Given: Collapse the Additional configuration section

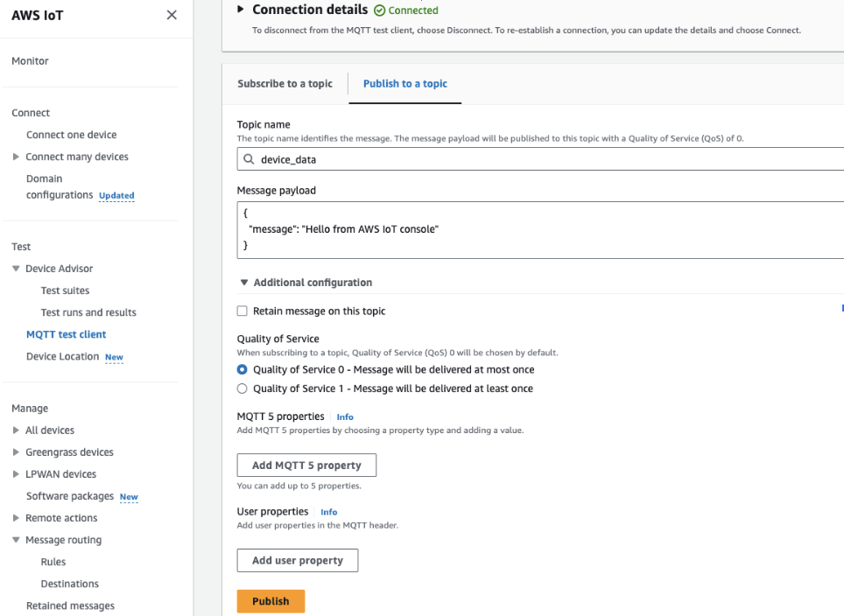Looking at the screenshot, I should tap(244, 283).
